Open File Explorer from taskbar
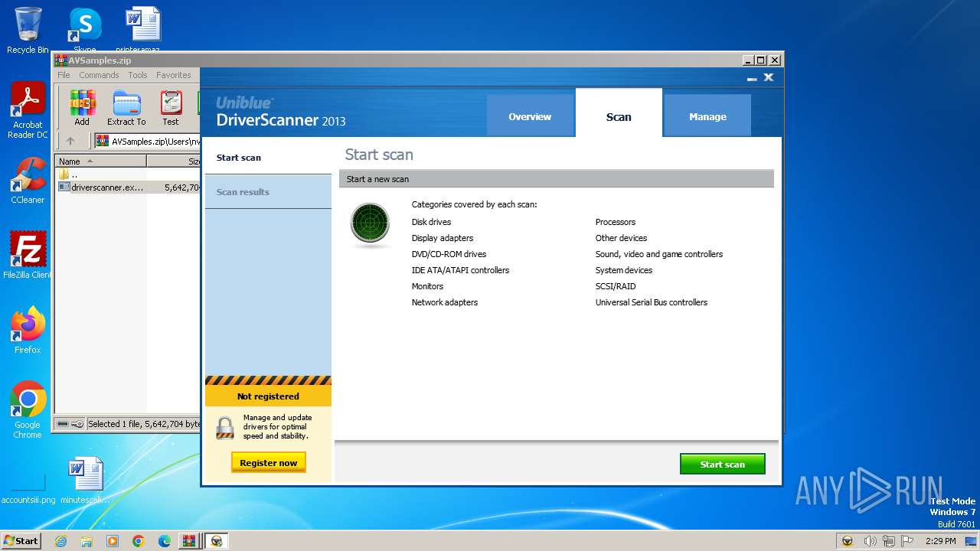The image size is (980, 551). pyautogui.click(x=87, y=541)
